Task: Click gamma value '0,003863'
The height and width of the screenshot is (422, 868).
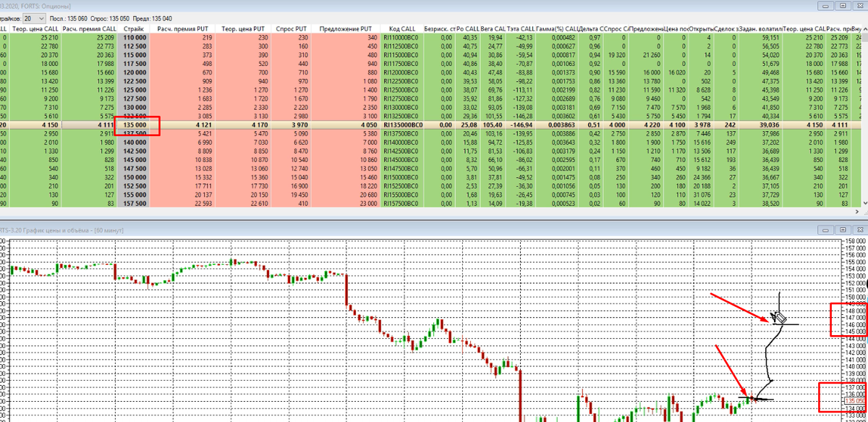Action: click(563, 125)
